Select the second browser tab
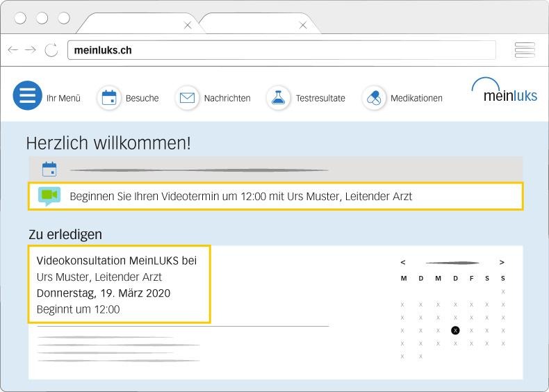The height and width of the screenshot is (392, 549). pos(259,24)
